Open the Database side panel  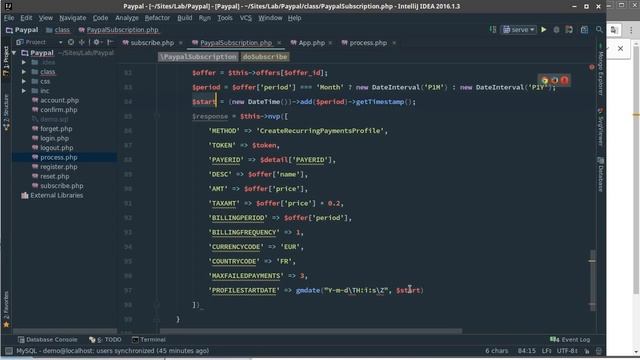click(600, 176)
